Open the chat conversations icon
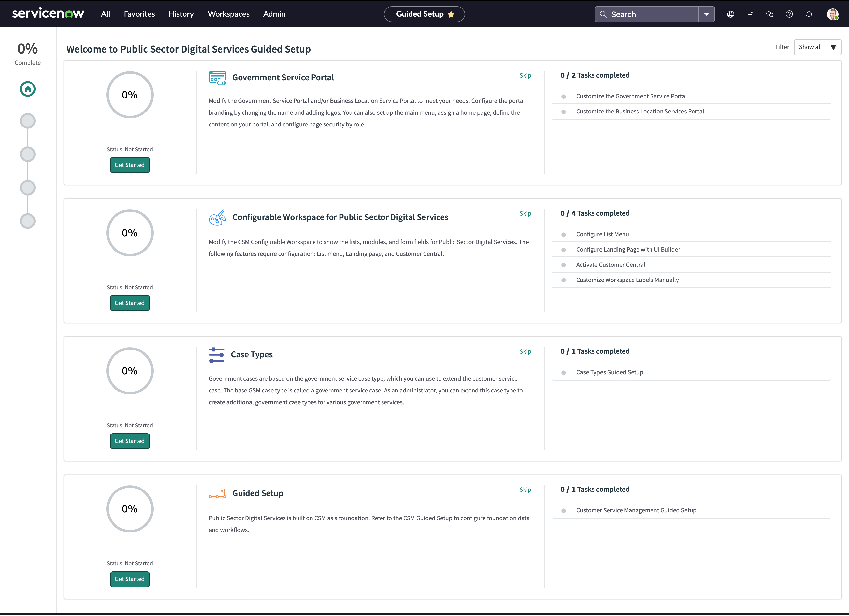 click(x=770, y=14)
